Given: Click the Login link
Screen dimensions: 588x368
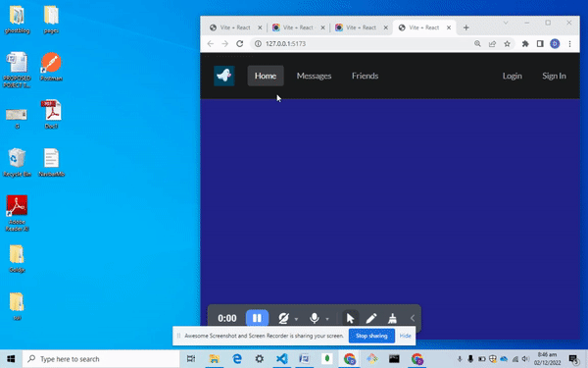Looking at the screenshot, I should tap(512, 76).
